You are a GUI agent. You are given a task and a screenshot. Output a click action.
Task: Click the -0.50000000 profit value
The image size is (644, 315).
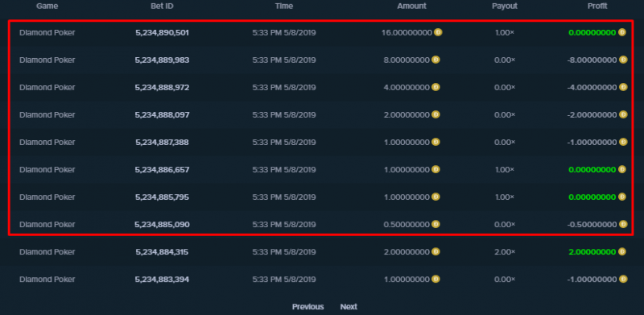click(592, 225)
